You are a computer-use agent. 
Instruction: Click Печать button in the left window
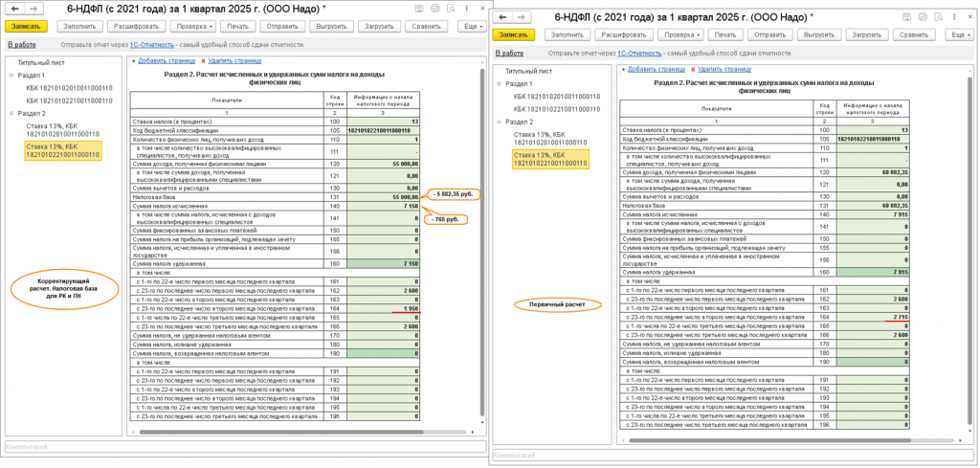(237, 26)
